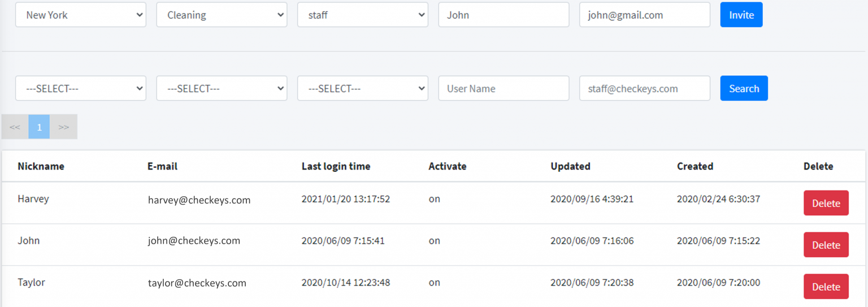Image resolution: width=868 pixels, height=307 pixels.
Task: Delete the Taylor user row
Action: (826, 287)
